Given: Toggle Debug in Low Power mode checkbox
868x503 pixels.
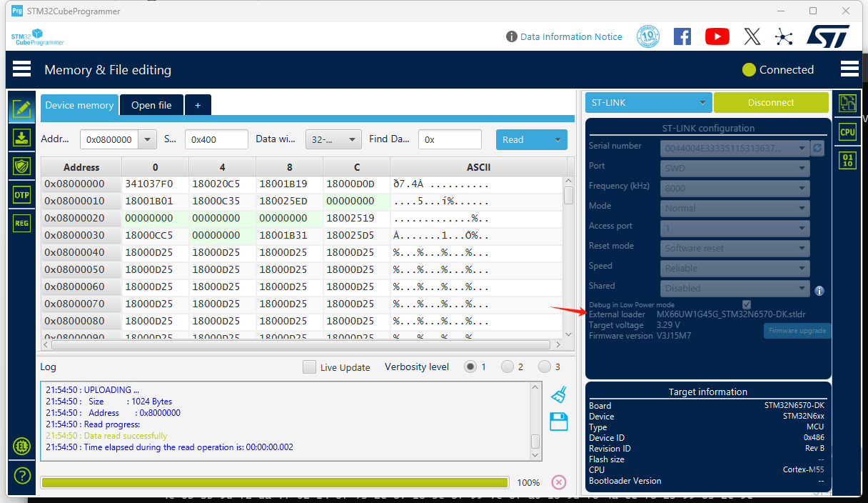Looking at the screenshot, I should coord(747,304).
